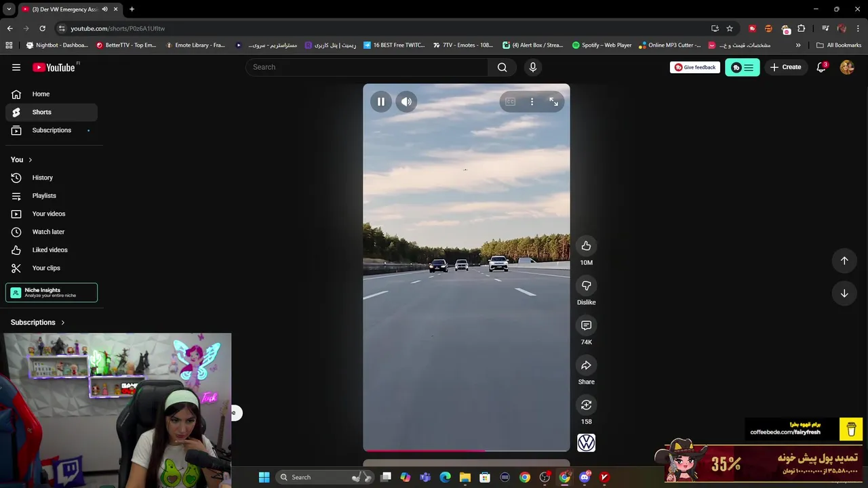The width and height of the screenshot is (868, 488).
Task: Open the media control icon
Action: click(825, 28)
